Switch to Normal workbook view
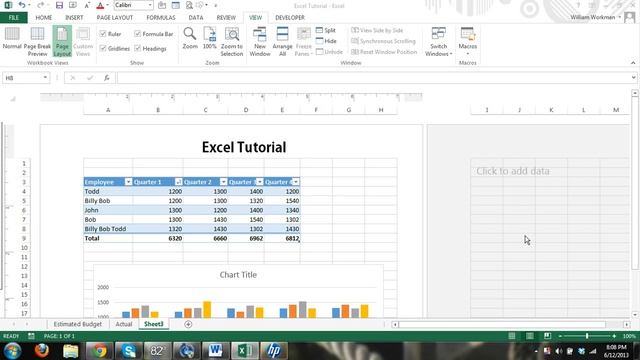This screenshot has height=360, width=640. point(12,39)
